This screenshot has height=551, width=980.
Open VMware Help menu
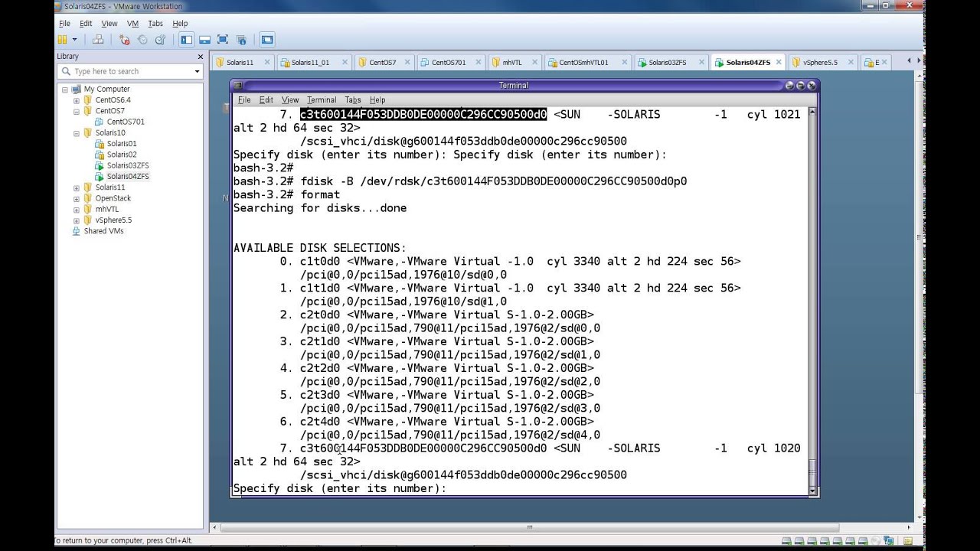click(180, 24)
